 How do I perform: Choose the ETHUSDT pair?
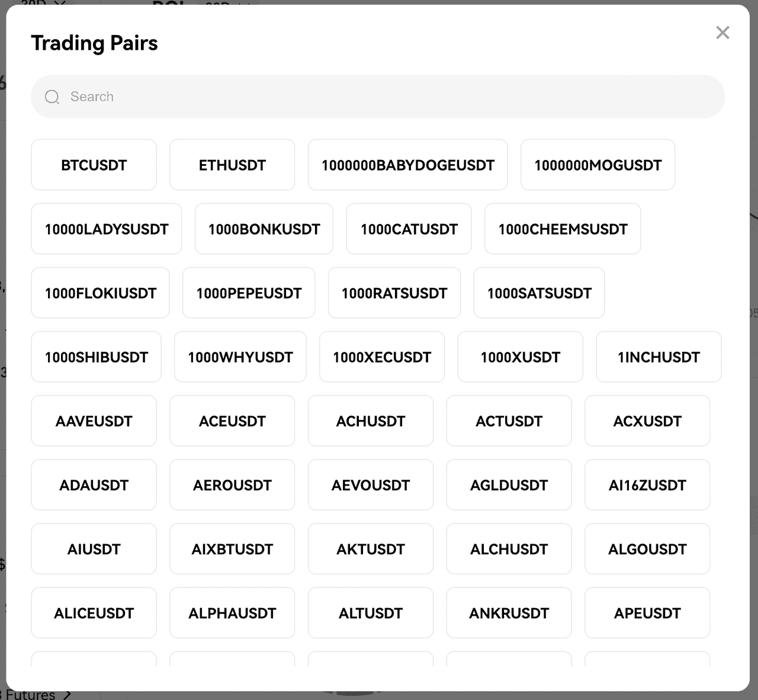click(x=232, y=165)
